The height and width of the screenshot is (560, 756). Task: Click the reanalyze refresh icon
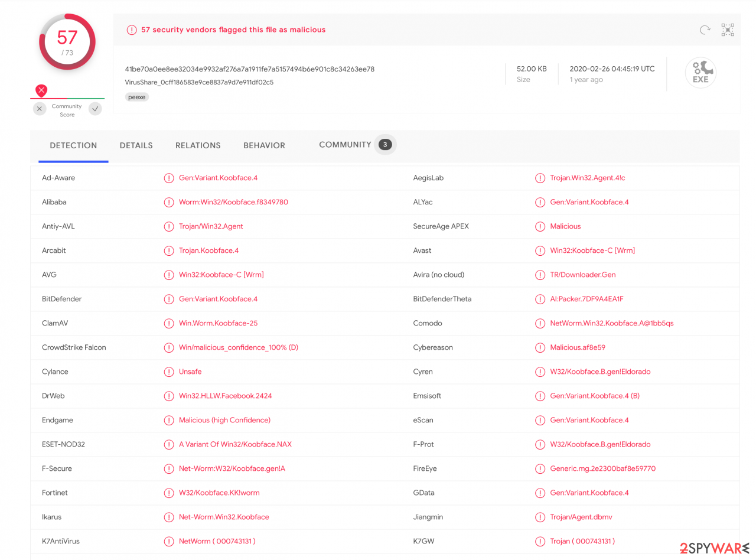705,30
